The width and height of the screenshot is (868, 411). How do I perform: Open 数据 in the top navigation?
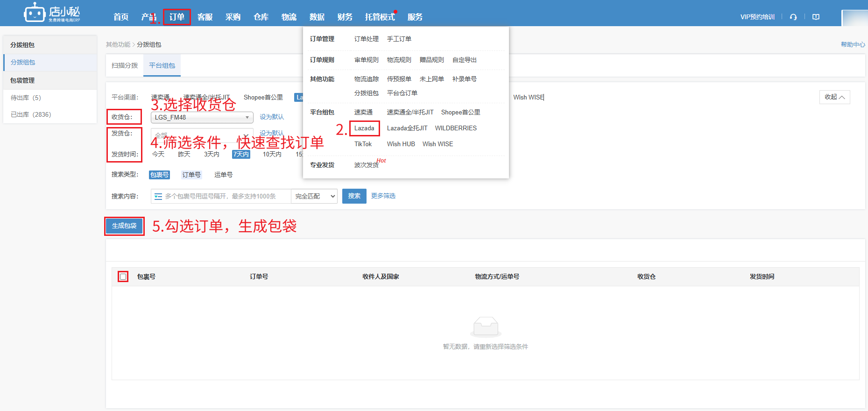coord(317,17)
